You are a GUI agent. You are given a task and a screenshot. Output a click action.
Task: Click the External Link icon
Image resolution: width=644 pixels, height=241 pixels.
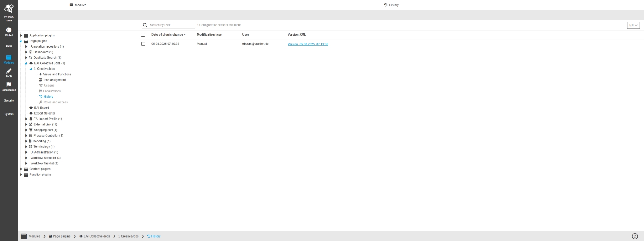click(x=31, y=125)
